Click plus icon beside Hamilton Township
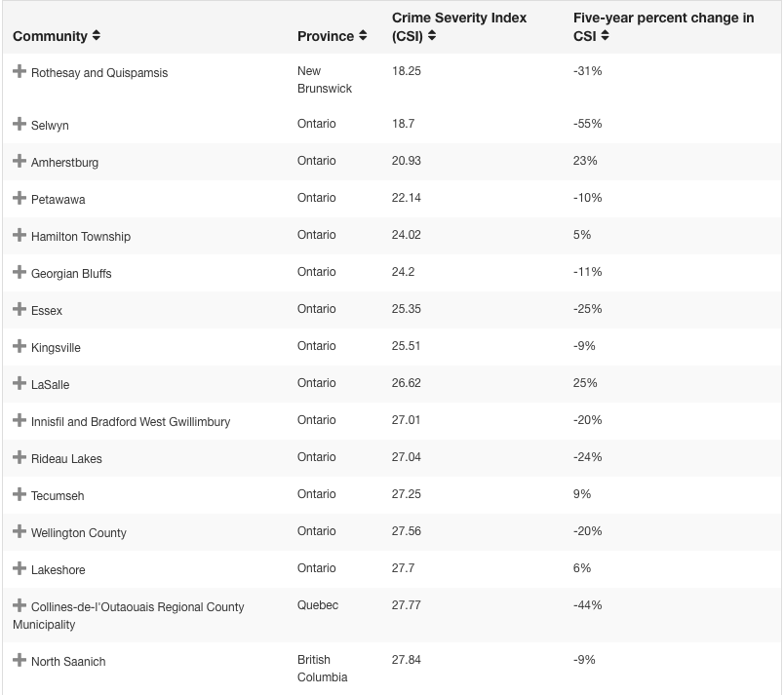The image size is (784, 695). 20,236
